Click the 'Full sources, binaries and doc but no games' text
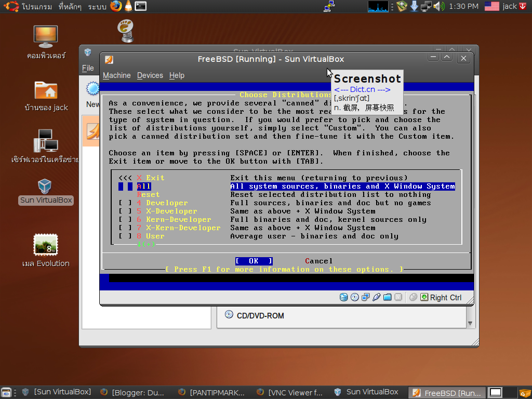The image size is (532, 399). (x=330, y=203)
